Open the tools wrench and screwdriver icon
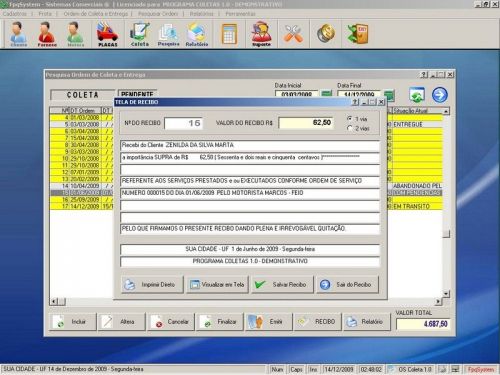This screenshot has height=375, width=500. [x=294, y=34]
